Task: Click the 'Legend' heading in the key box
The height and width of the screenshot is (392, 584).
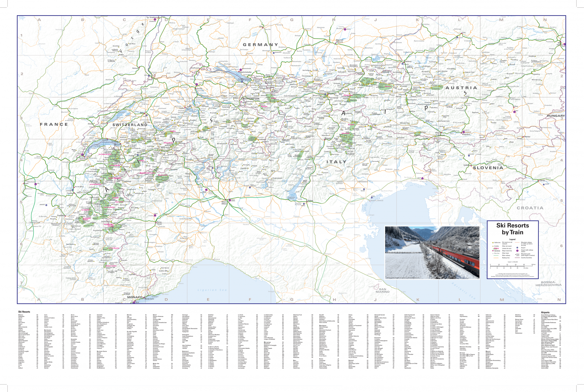Action: (x=513, y=239)
